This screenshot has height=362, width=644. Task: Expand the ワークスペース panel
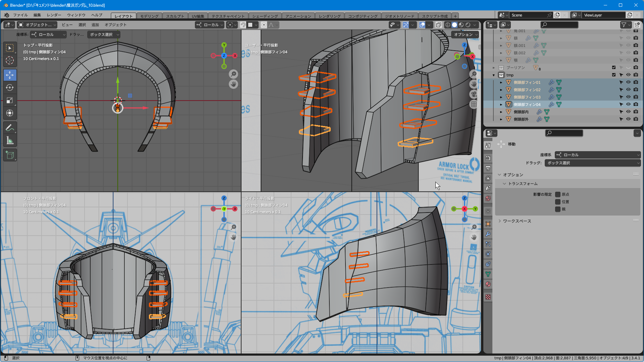(517, 221)
